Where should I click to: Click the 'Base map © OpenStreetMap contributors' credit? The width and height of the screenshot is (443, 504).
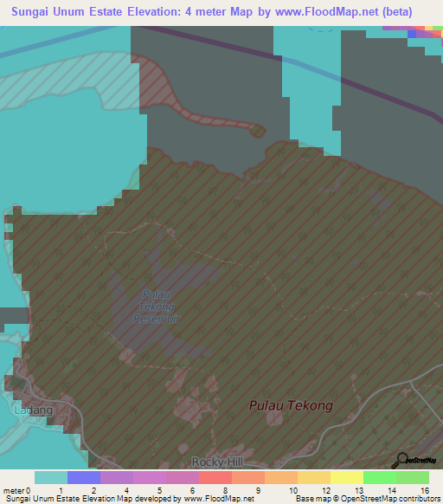(x=368, y=499)
